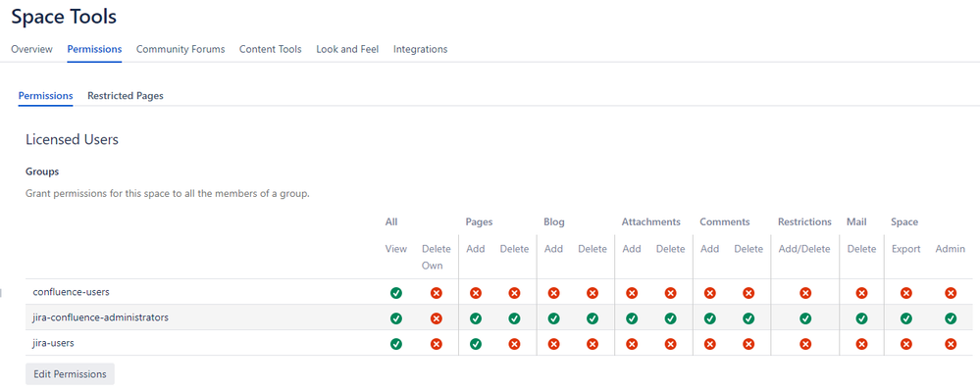Viewport: 980px width, 390px height.
Task: Switch to the Community Forums tab
Action: (x=181, y=49)
